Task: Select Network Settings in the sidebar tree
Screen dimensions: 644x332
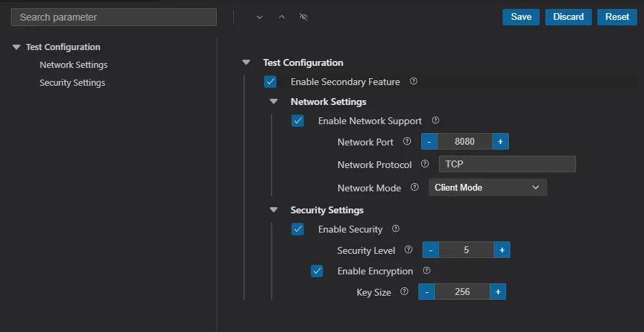Action: click(73, 65)
